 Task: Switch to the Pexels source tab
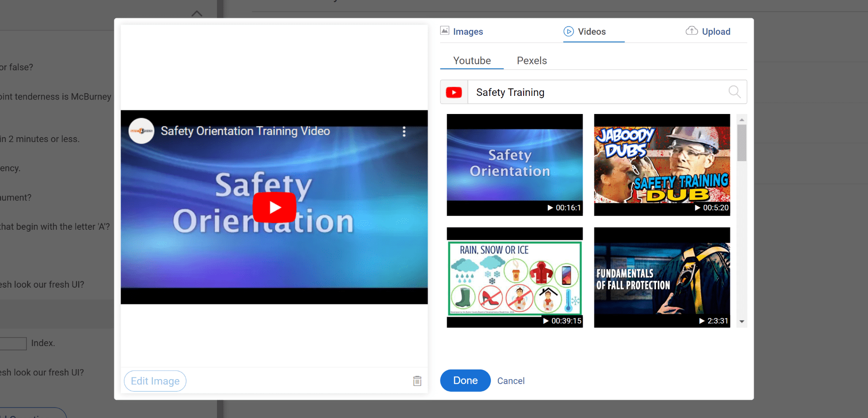tap(532, 61)
